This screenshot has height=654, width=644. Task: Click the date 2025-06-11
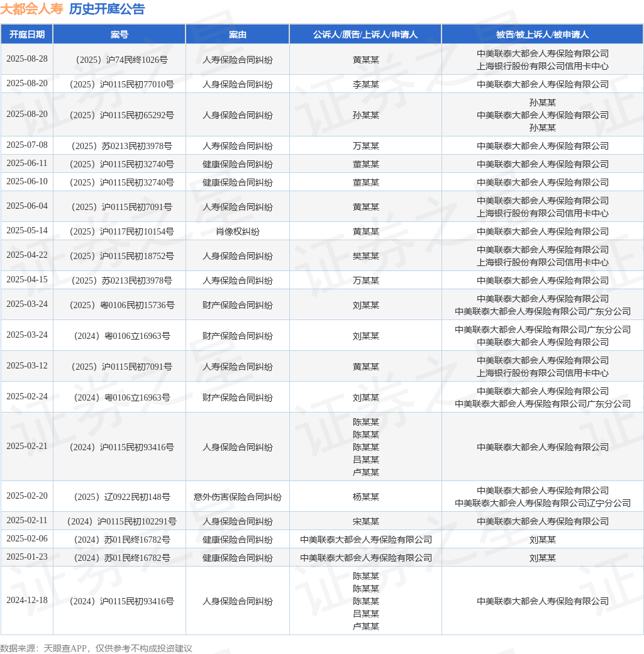(26, 163)
